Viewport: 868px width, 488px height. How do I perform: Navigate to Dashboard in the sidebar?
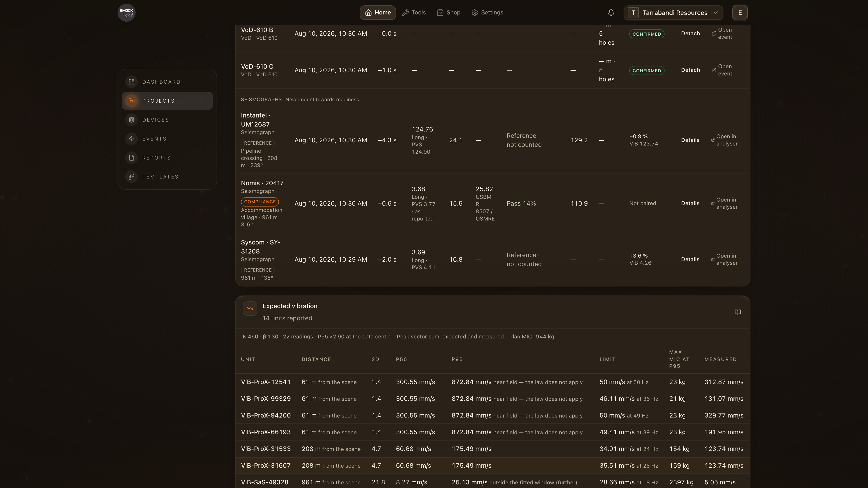[167, 82]
